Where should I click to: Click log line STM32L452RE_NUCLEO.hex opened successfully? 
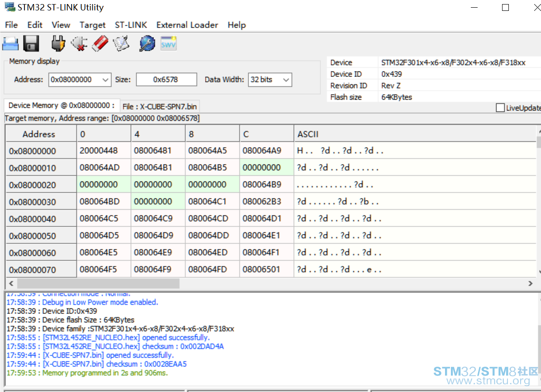(108, 338)
